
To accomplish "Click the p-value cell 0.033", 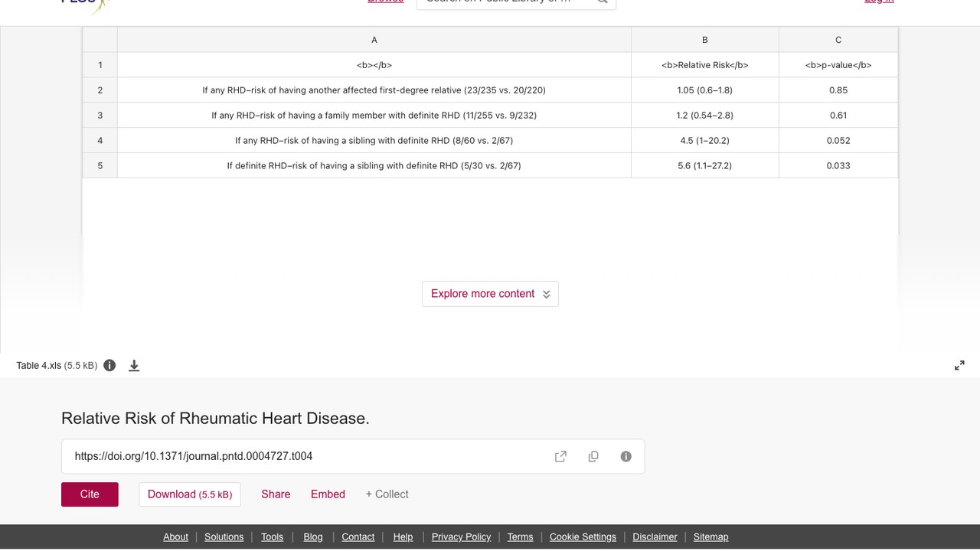I will pyautogui.click(x=838, y=165).
